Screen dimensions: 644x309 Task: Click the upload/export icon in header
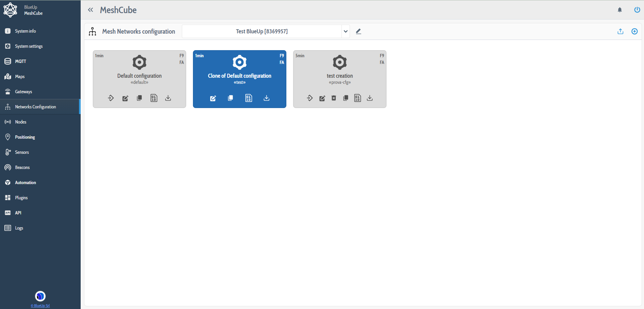(620, 31)
